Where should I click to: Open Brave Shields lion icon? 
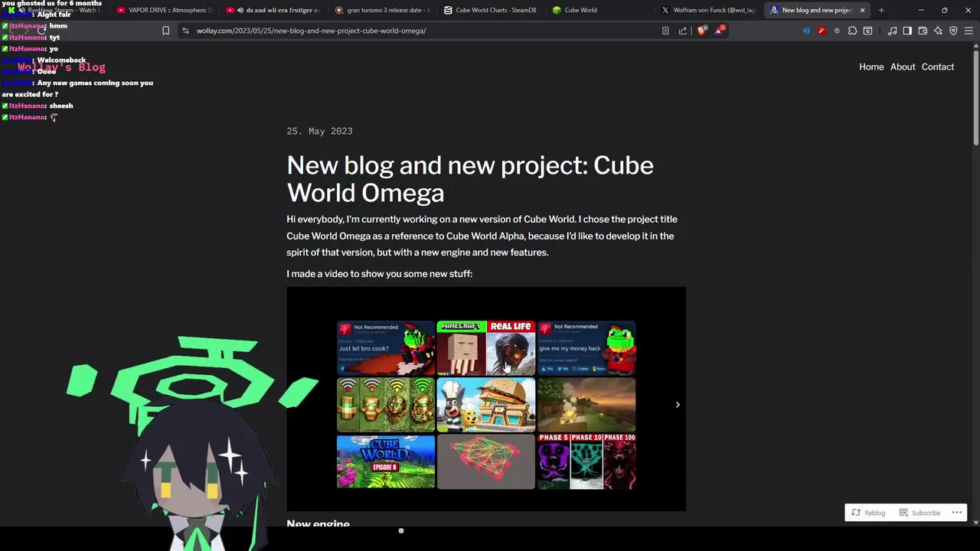pyautogui.click(x=701, y=31)
